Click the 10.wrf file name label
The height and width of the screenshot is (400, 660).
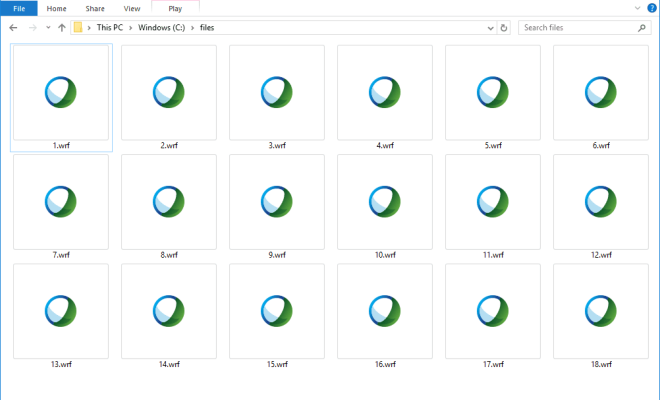click(385, 255)
